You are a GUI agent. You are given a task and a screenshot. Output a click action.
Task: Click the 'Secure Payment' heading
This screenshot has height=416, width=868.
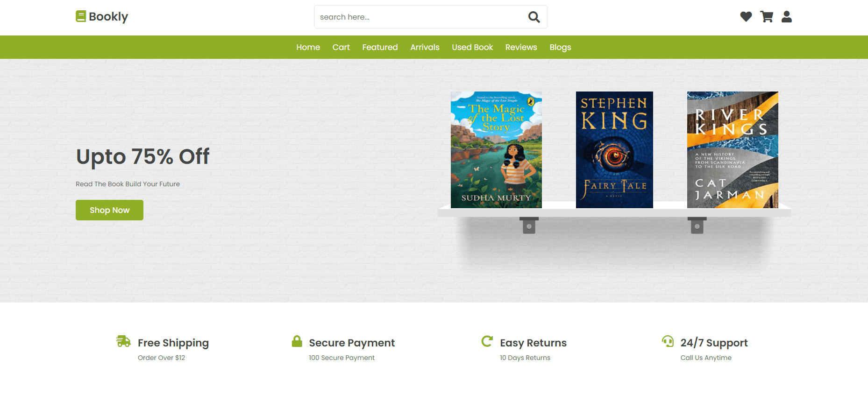pyautogui.click(x=352, y=343)
